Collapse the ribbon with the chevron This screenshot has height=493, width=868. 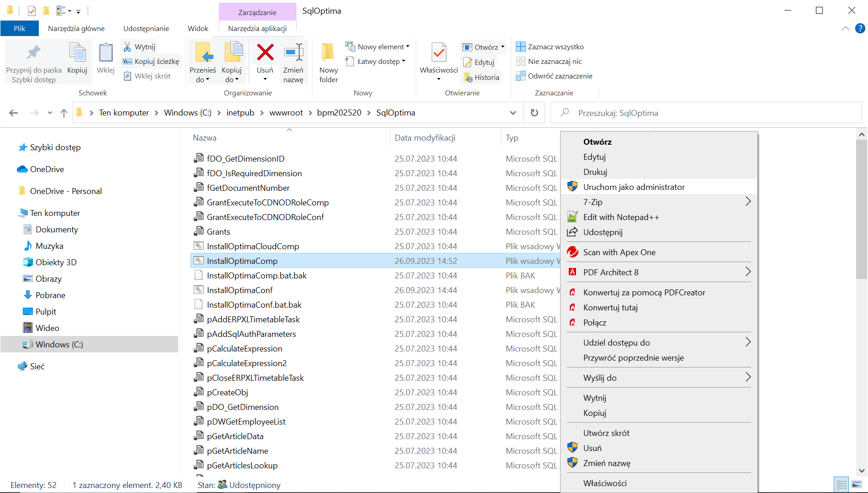pos(846,28)
